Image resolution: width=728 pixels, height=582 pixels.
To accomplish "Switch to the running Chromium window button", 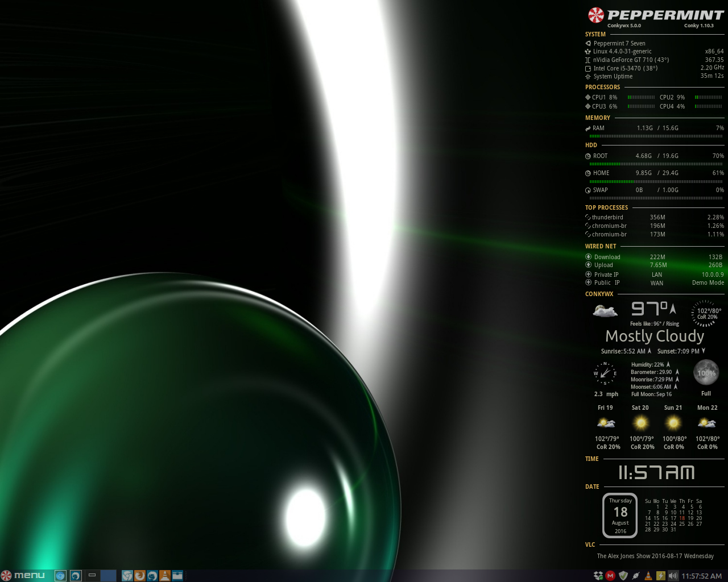I will pyautogui.click(x=60, y=576).
